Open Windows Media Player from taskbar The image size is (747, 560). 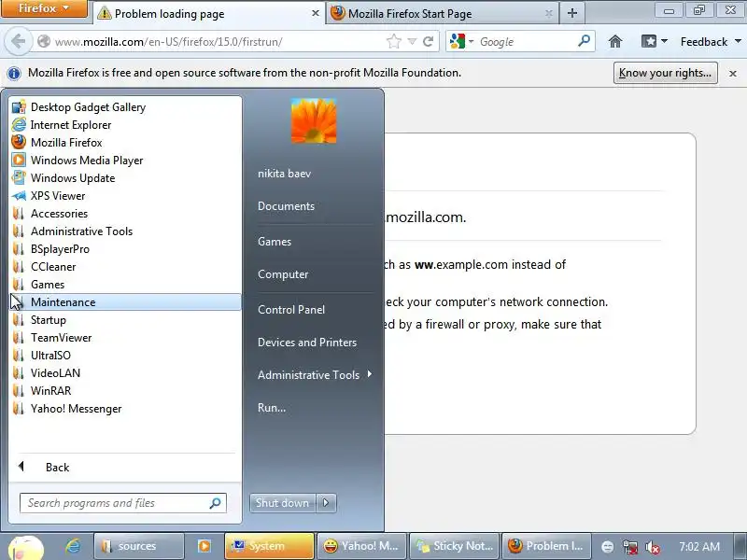pyautogui.click(x=204, y=546)
